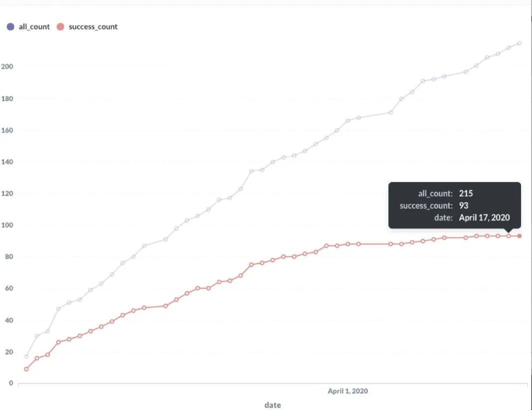Select the first success_count data point
This screenshot has width=532, height=410.
coord(26,369)
